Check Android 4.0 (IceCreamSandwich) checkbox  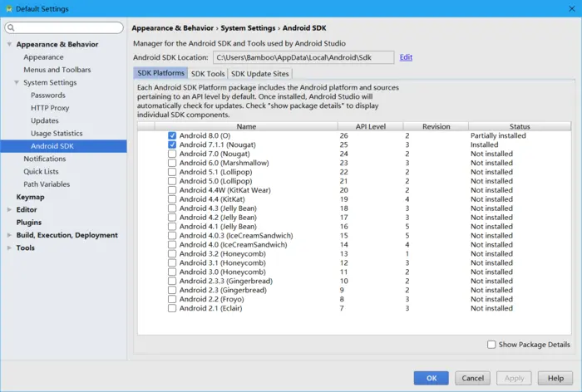coord(172,245)
